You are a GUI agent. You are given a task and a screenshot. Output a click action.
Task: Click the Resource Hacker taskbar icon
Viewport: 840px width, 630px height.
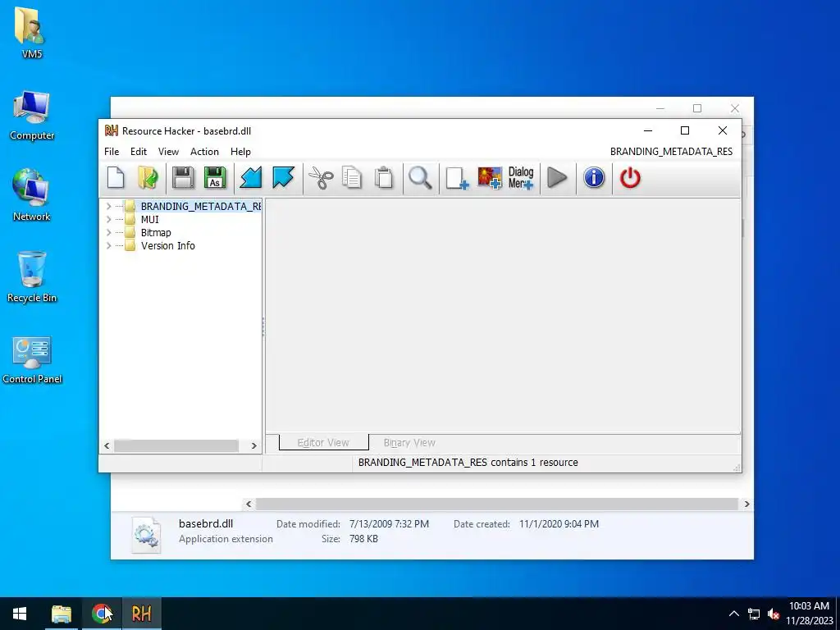click(141, 614)
